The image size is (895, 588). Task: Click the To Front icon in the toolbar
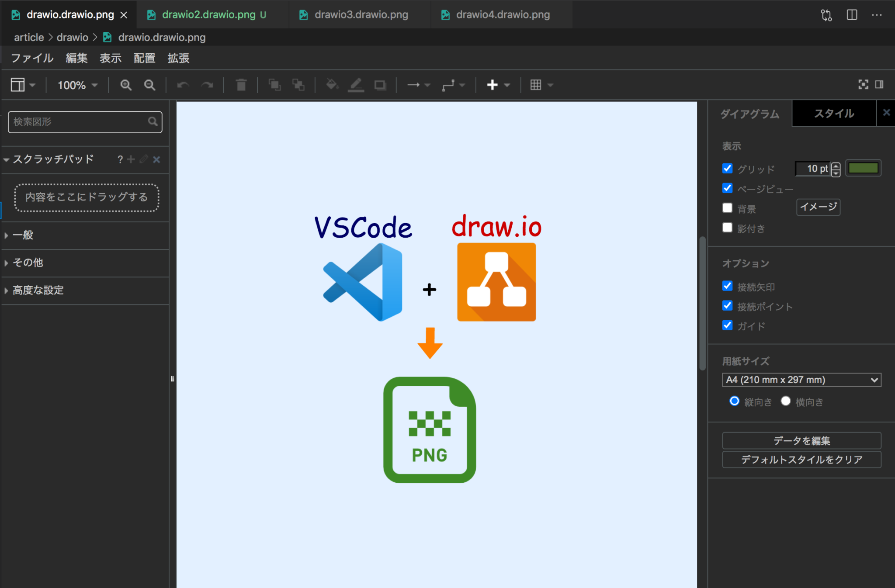(x=274, y=85)
